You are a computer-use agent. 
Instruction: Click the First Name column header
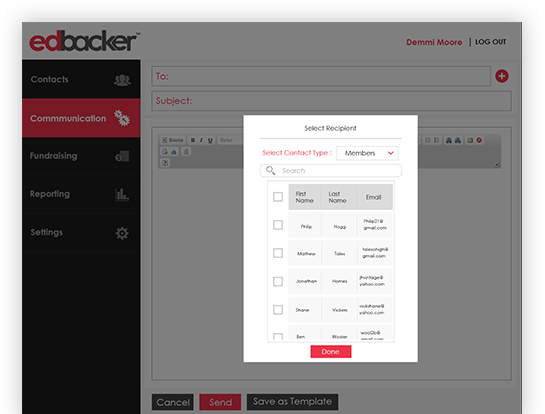point(304,197)
